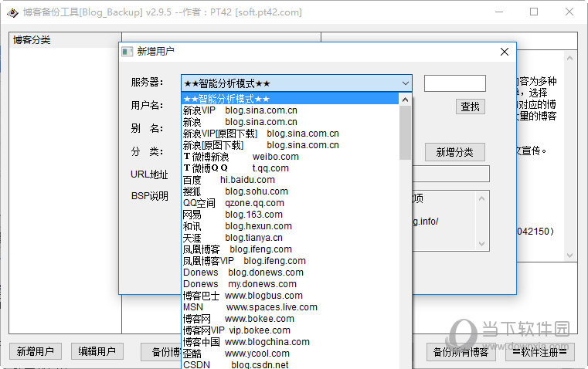Select Donews my.donews.com entry
The width and height of the screenshot is (588, 369).
click(x=290, y=284)
